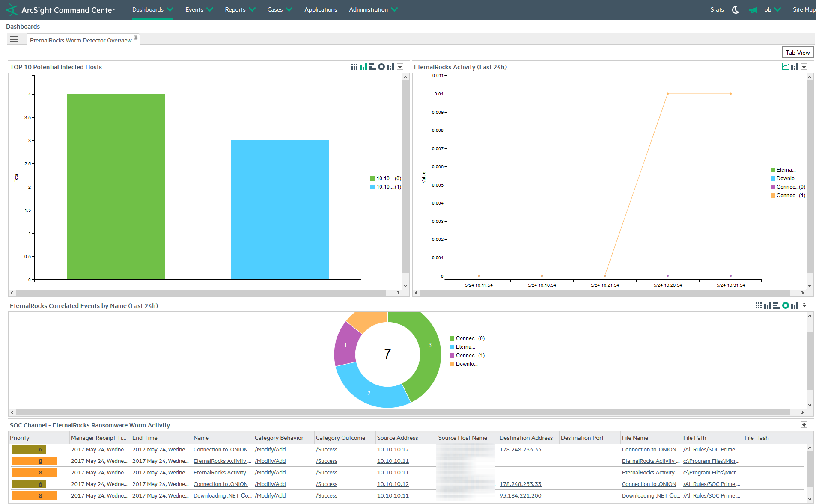Click the megaphone notifications icon
This screenshot has height=504, width=816.
(x=753, y=10)
